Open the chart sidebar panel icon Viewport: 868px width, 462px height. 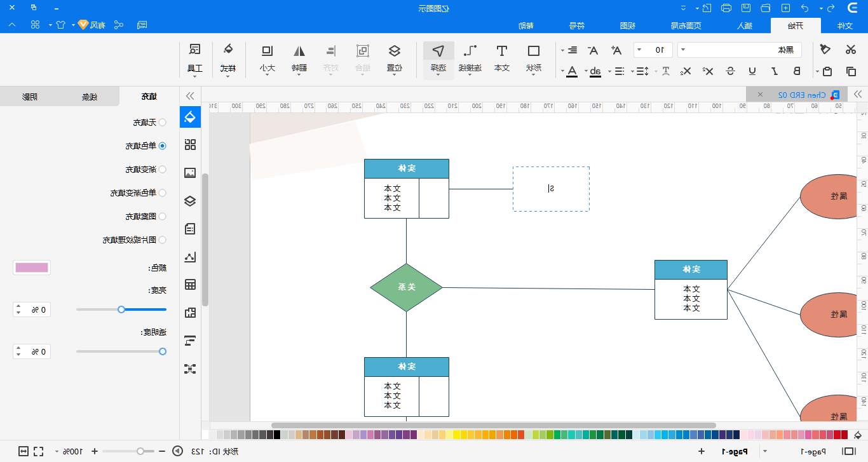(x=190, y=257)
